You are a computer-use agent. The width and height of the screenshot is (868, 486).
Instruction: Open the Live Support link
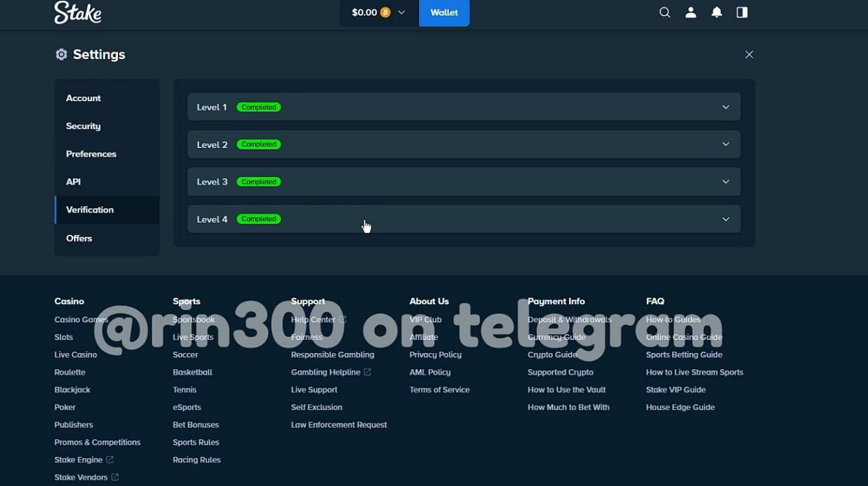pos(314,390)
